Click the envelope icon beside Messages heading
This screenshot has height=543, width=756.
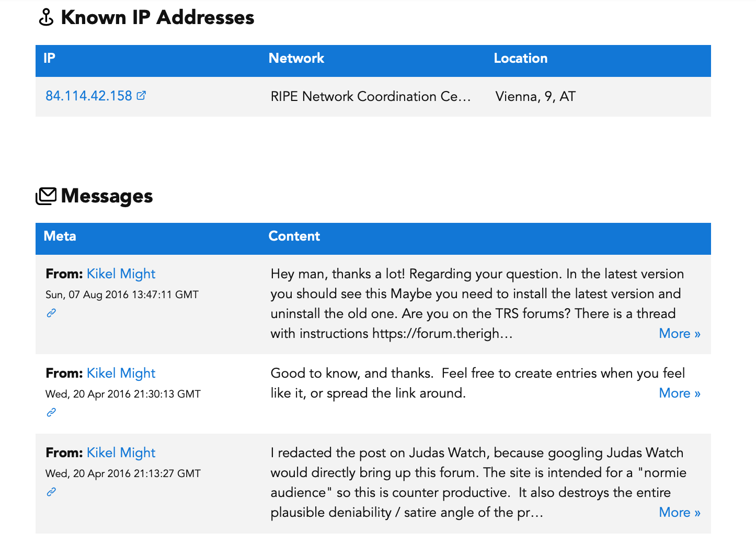pos(46,196)
